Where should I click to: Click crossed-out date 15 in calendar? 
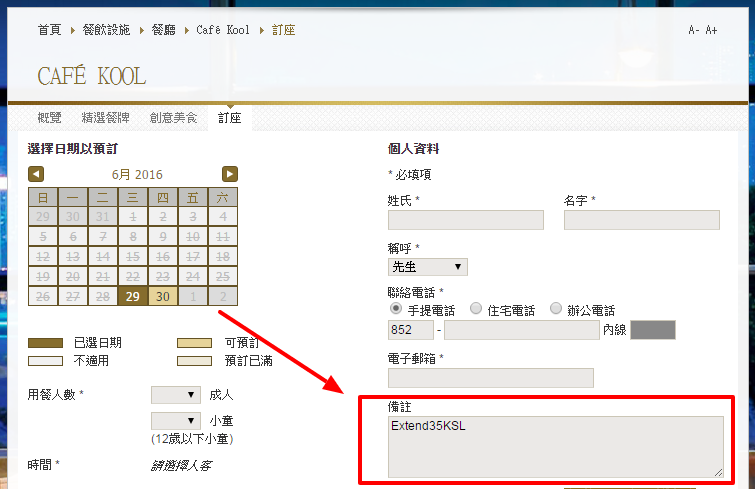133,257
